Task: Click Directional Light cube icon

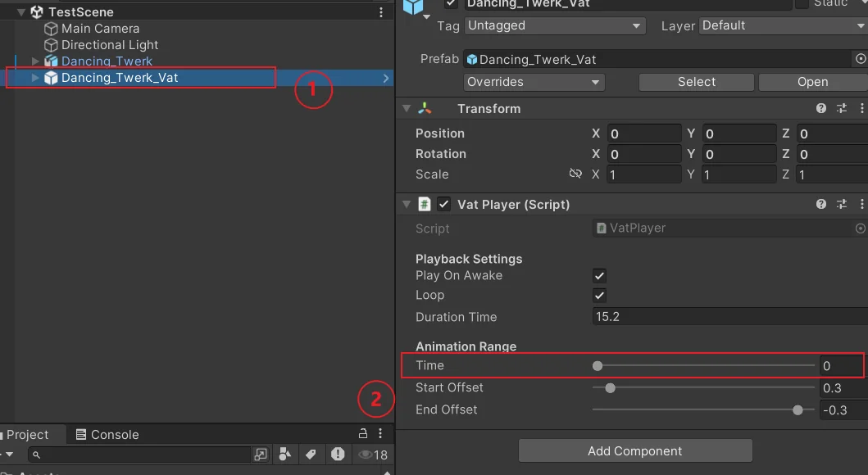Action: (51, 45)
